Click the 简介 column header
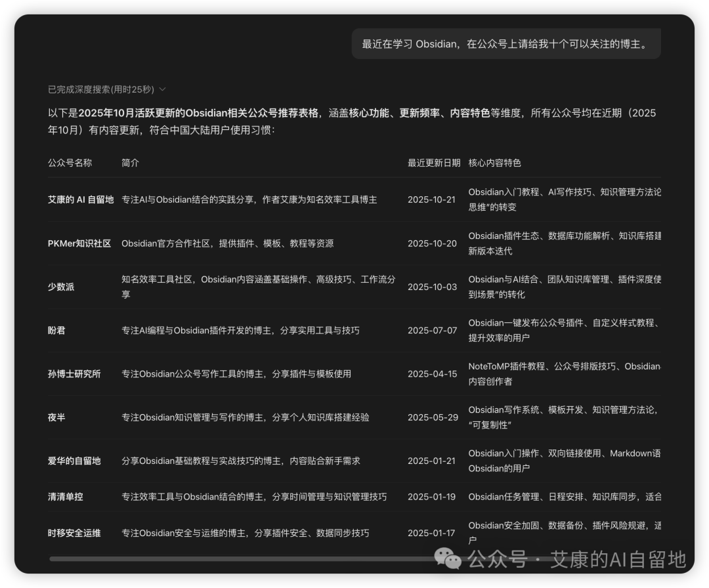The width and height of the screenshot is (709, 588). pyautogui.click(x=130, y=163)
